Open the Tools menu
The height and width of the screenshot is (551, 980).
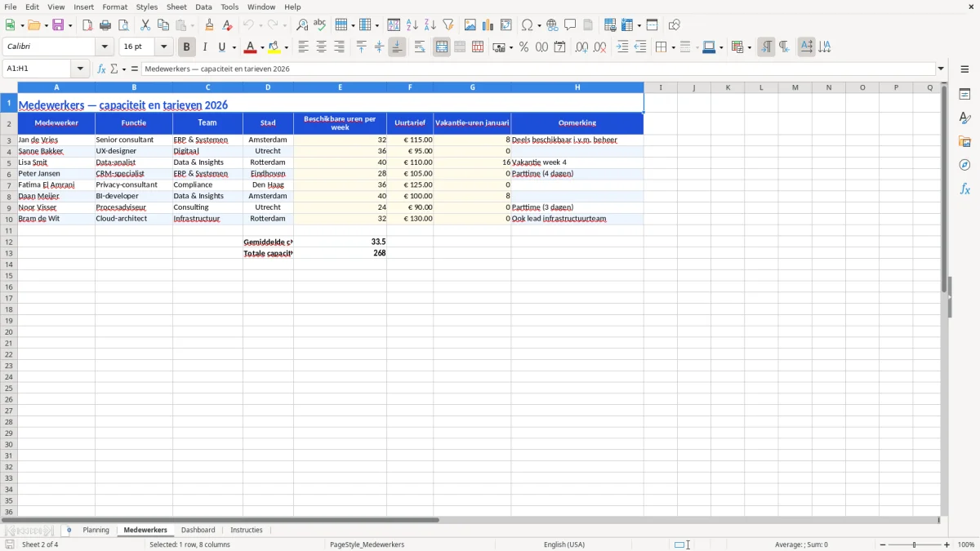pyautogui.click(x=229, y=7)
